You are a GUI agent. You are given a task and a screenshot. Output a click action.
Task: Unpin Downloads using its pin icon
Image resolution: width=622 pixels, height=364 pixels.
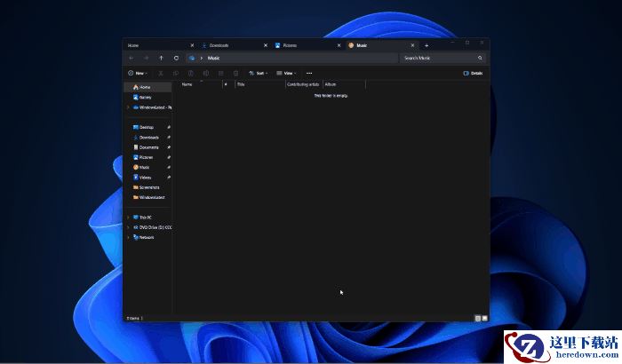coord(169,138)
